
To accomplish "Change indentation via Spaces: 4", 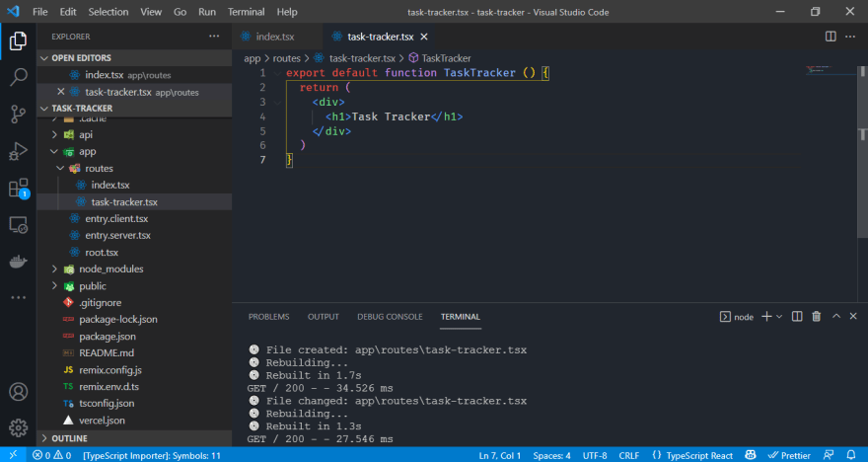I will (552, 455).
